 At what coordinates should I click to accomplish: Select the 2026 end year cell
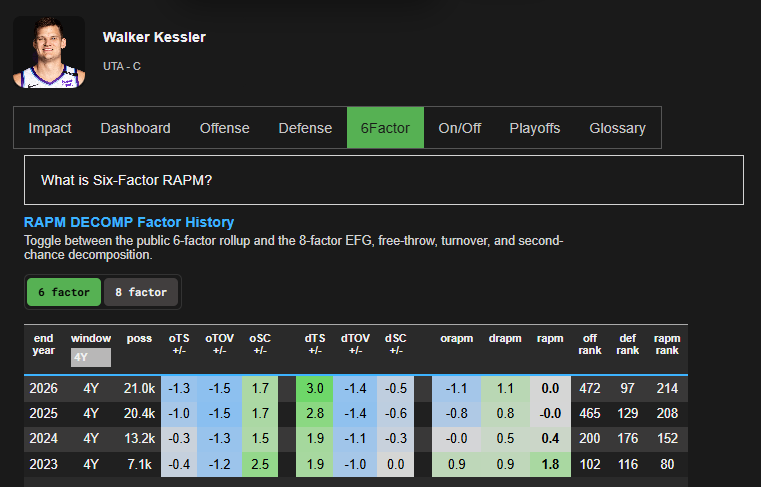[43, 388]
